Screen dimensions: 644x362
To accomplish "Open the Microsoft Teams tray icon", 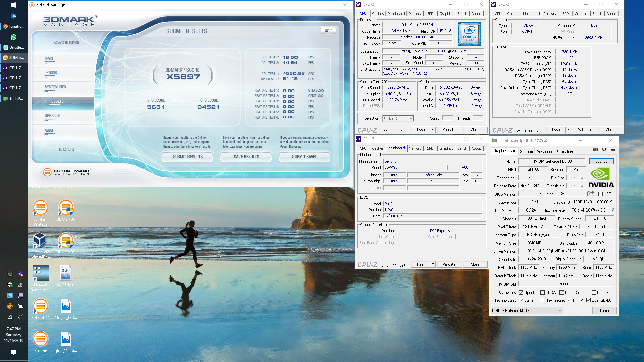I will tap(20, 274).
